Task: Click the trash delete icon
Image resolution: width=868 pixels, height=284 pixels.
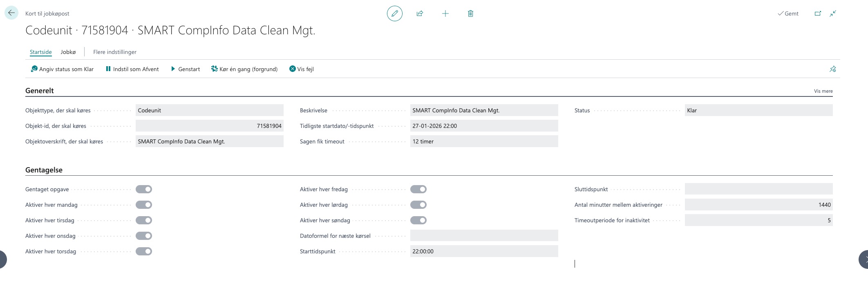Action: coord(470,13)
